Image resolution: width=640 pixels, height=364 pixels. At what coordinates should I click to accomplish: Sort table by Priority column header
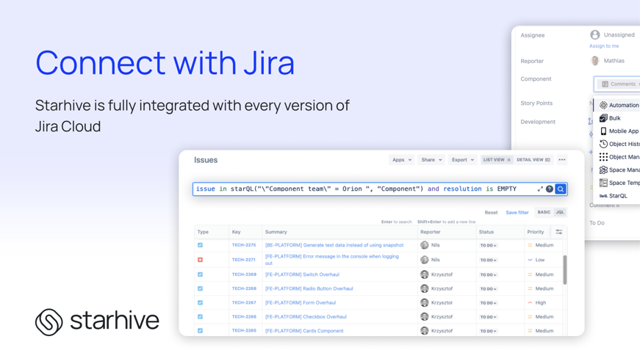tap(536, 232)
